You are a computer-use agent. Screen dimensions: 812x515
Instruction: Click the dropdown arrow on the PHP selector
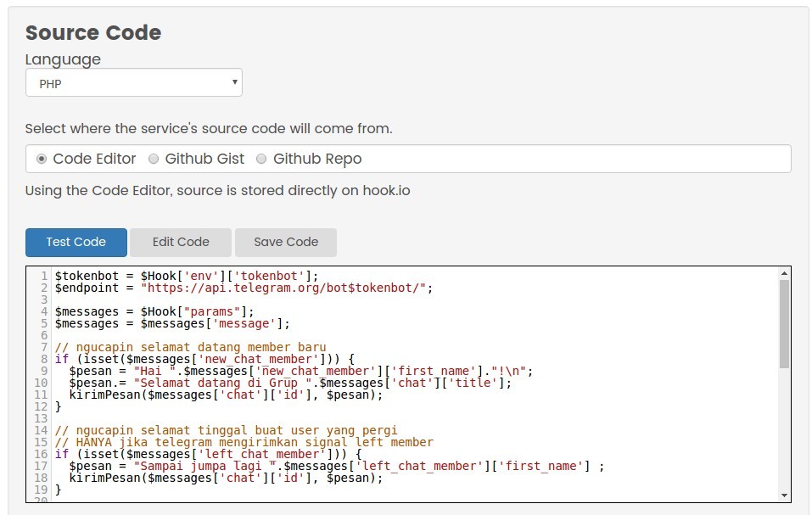click(x=234, y=82)
